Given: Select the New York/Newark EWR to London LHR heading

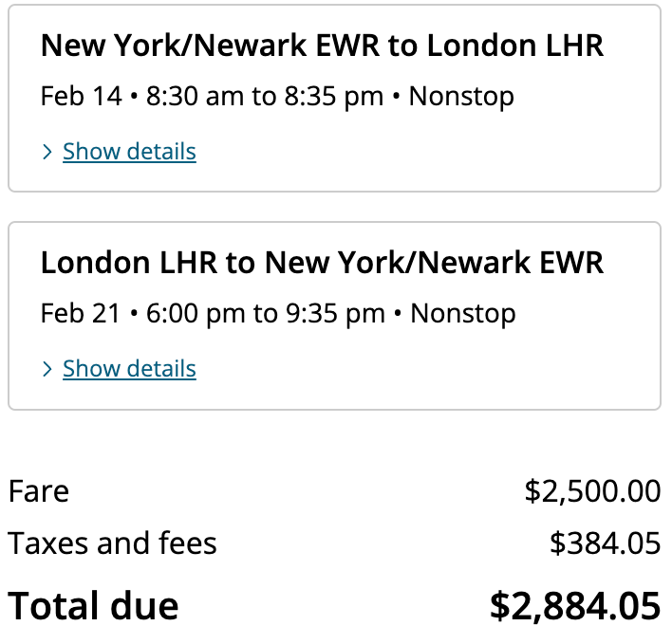Looking at the screenshot, I should pos(322,46).
